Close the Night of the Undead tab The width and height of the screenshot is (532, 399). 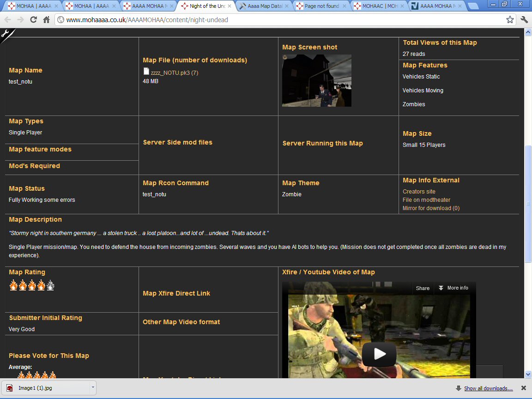click(230, 6)
